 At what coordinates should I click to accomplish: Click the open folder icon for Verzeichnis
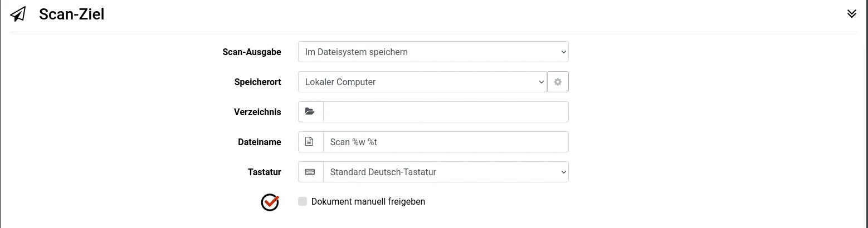[310, 112]
